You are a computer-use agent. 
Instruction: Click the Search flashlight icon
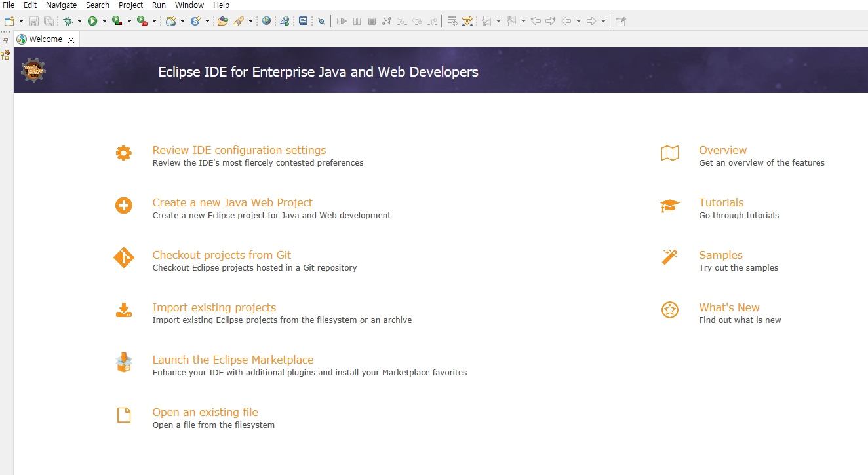[239, 21]
